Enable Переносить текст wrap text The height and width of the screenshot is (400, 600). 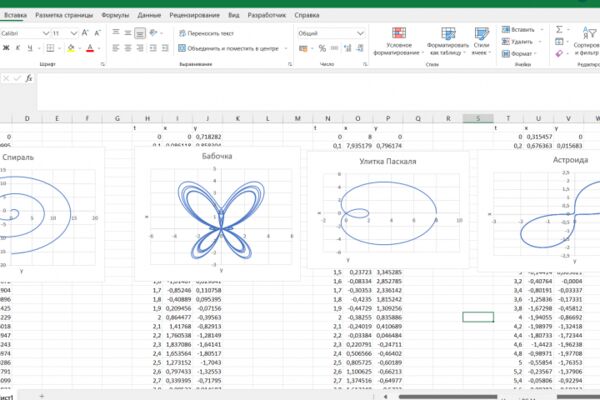(x=206, y=33)
